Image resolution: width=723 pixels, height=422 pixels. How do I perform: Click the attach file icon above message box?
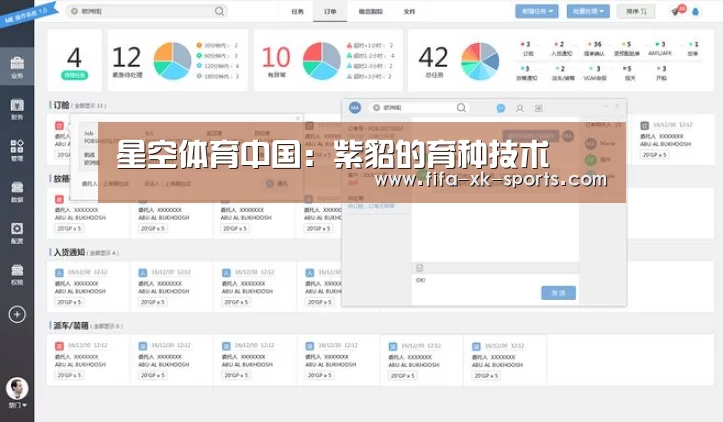pos(420,268)
